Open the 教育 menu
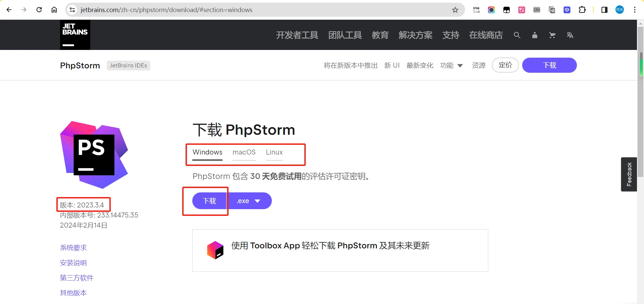Image resolution: width=644 pixels, height=304 pixels. click(380, 35)
